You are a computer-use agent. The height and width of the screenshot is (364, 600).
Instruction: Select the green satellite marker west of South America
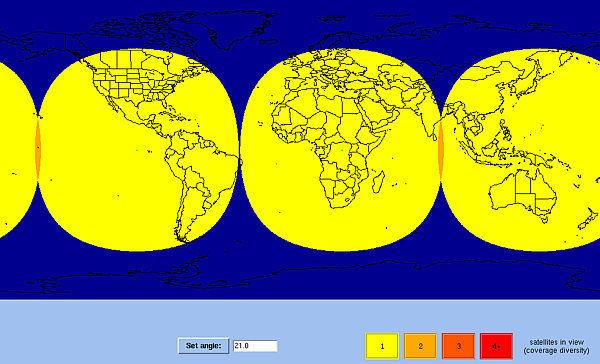(137, 150)
